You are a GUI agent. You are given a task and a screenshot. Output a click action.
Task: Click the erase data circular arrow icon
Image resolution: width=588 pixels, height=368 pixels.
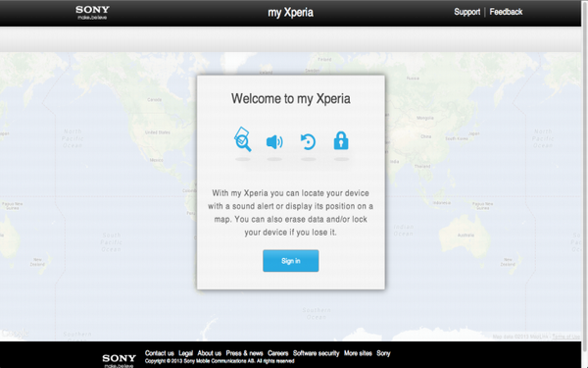click(309, 142)
